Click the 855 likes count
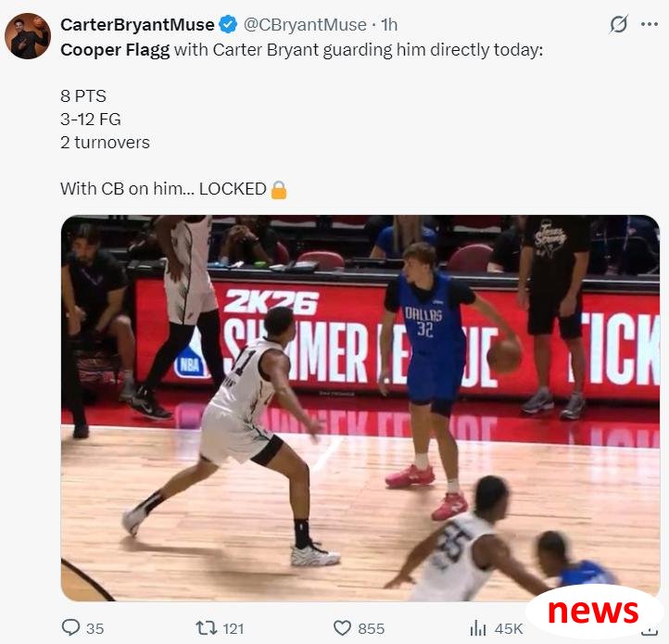The height and width of the screenshot is (644, 669). click(x=372, y=628)
